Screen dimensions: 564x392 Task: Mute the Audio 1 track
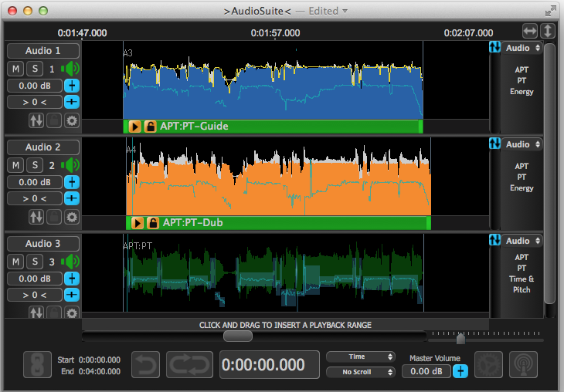click(x=15, y=69)
